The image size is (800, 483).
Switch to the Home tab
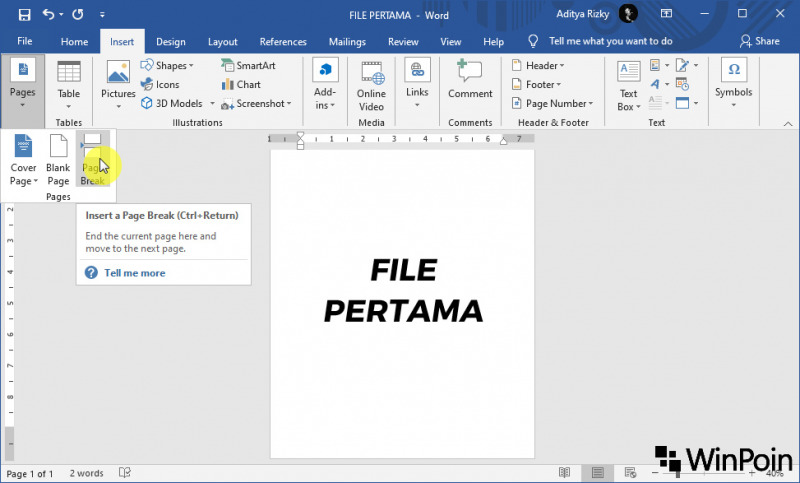tap(74, 42)
